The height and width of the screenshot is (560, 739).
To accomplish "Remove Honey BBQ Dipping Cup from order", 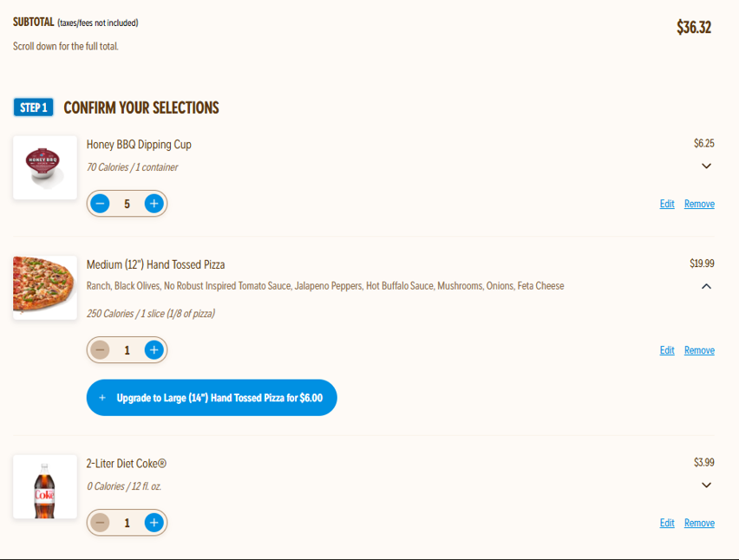I will click(699, 204).
